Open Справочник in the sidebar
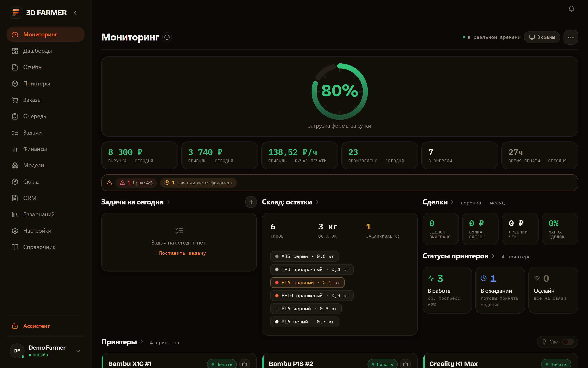The image size is (588, 368). [46, 247]
